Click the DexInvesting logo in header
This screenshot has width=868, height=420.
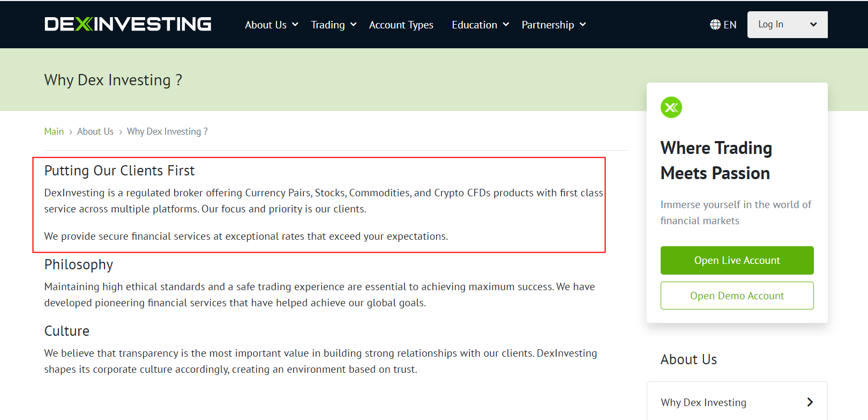click(128, 24)
